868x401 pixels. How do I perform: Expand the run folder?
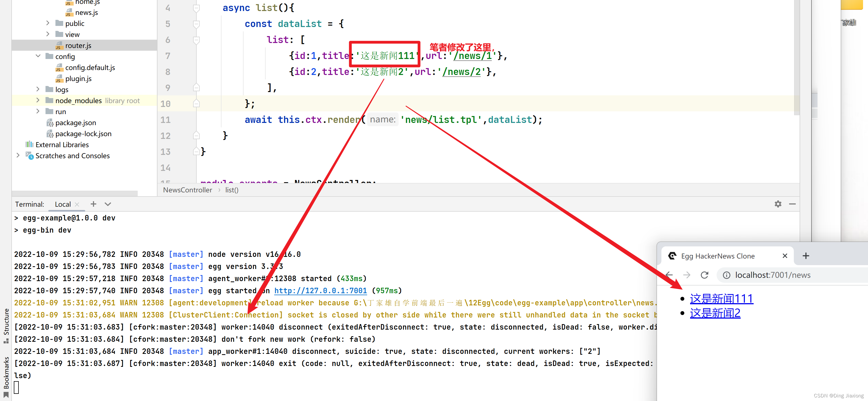(38, 111)
